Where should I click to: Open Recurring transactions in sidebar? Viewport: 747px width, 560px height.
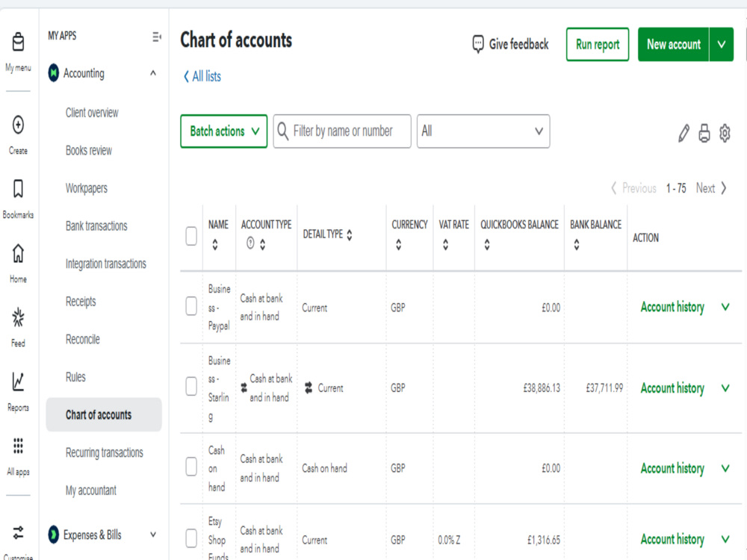(x=105, y=452)
